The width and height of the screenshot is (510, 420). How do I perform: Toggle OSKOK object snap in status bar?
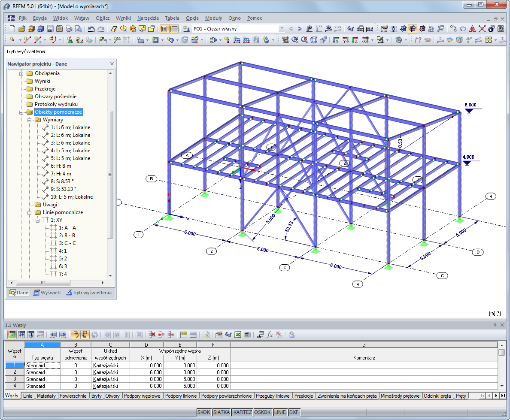pos(262,412)
